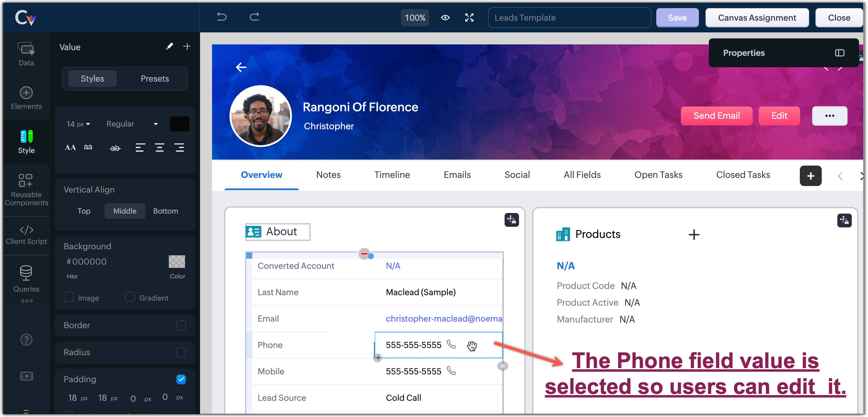
Task: Apply center text alignment
Action: click(x=160, y=147)
